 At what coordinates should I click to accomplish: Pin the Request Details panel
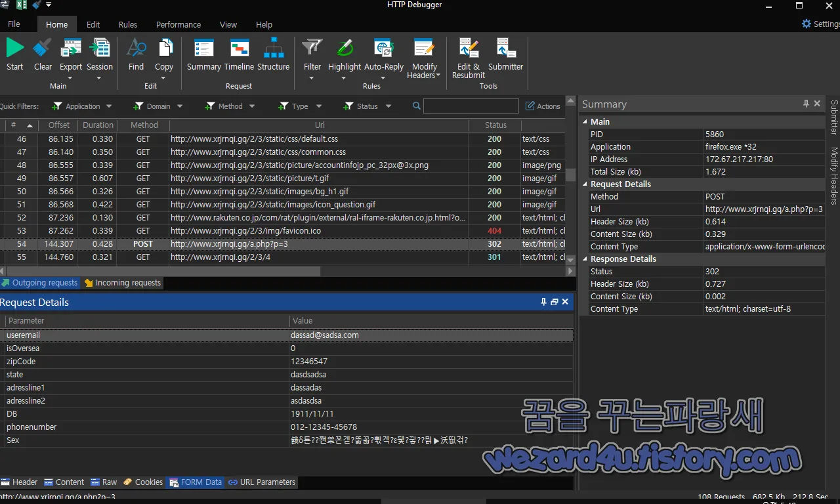(x=543, y=302)
